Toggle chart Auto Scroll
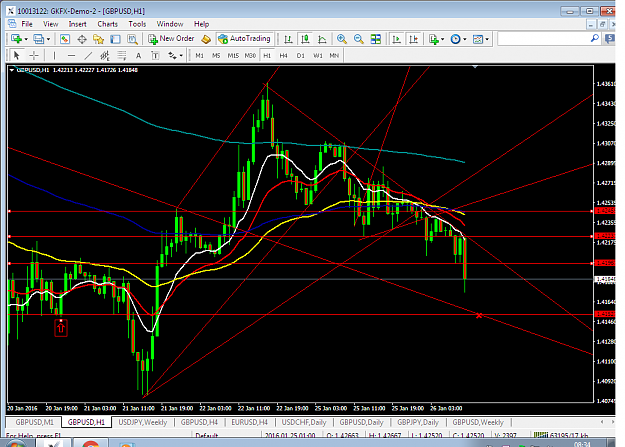This screenshot has width=625, height=447. click(396, 39)
